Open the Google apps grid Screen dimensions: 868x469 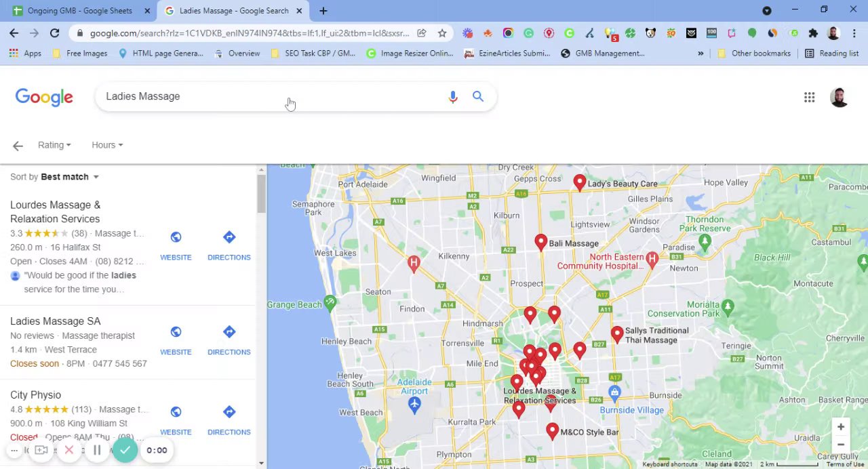(809, 97)
